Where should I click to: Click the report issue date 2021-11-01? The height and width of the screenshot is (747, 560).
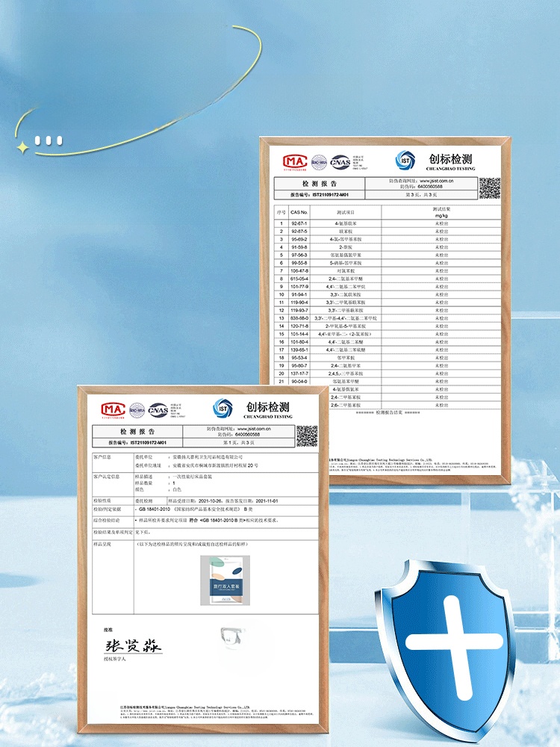click(267, 501)
